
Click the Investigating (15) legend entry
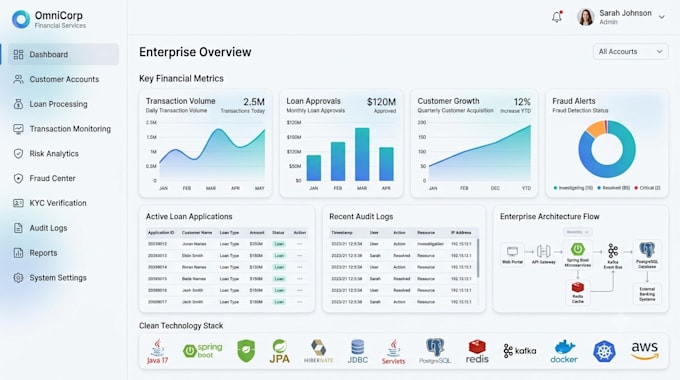(x=573, y=188)
